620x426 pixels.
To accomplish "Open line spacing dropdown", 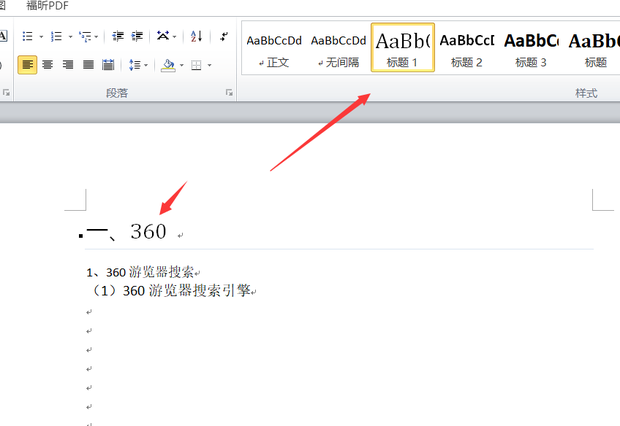I will [x=146, y=65].
